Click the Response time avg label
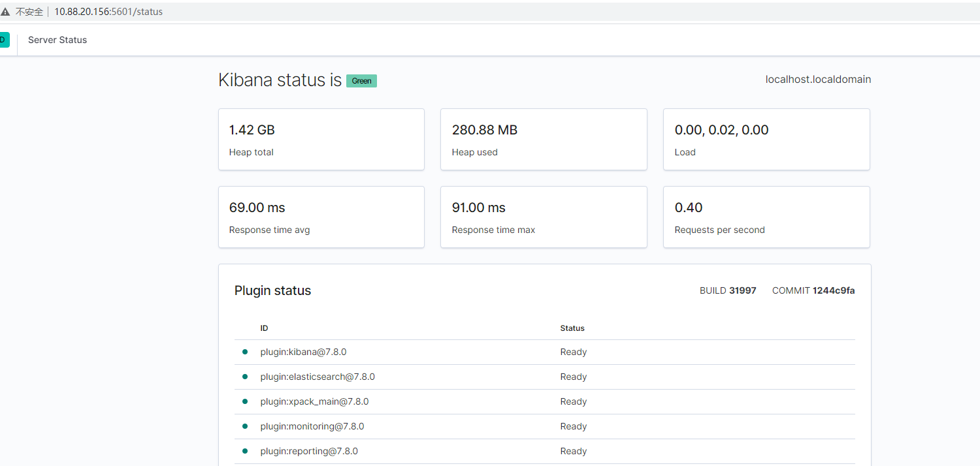 [270, 230]
